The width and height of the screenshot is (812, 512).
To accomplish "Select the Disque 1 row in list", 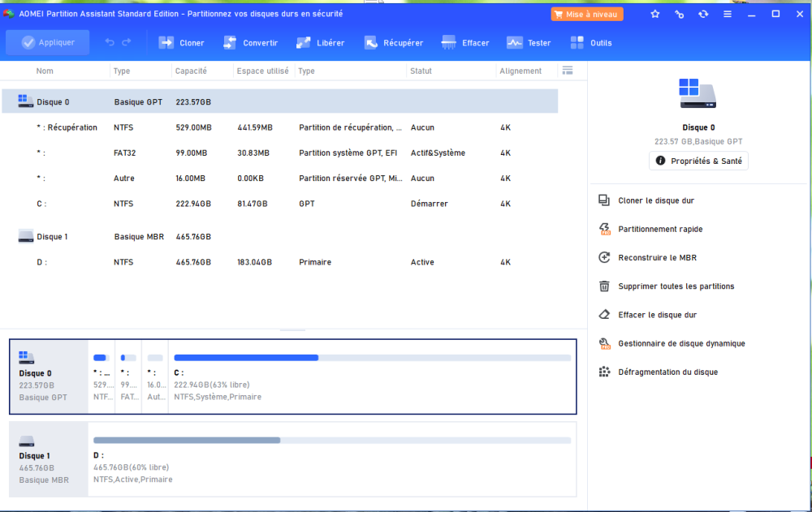I will pos(52,237).
